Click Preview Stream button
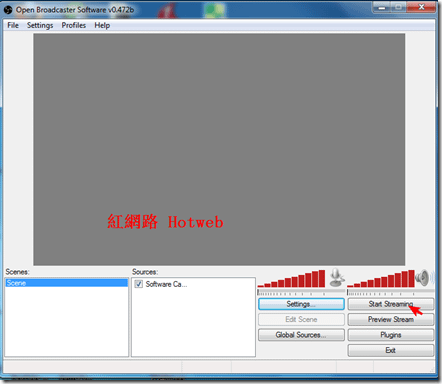 tap(391, 319)
